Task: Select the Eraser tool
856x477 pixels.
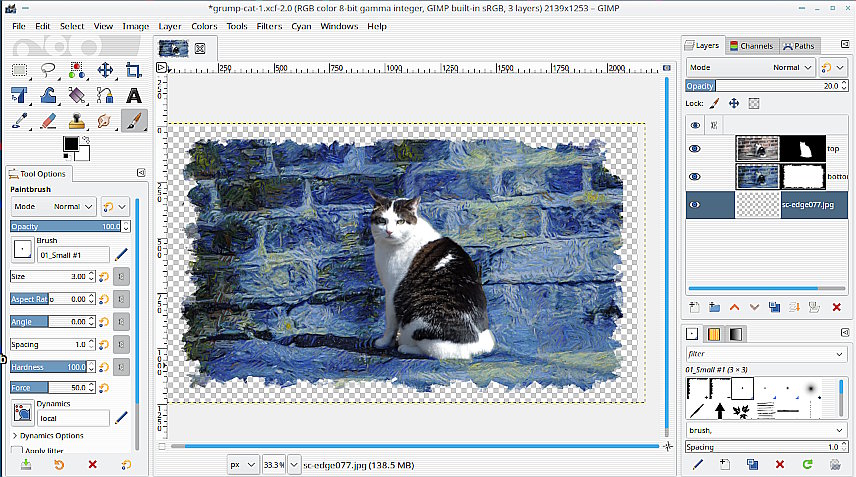Action: pyautogui.click(x=48, y=121)
